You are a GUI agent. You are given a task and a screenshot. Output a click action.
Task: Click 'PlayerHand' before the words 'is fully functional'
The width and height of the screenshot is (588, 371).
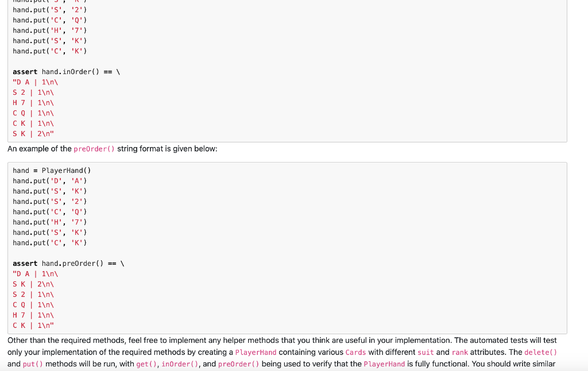(384, 364)
